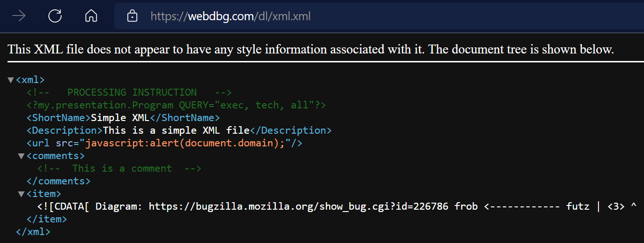View site security info via lock icon
644x243 pixels.
pyautogui.click(x=133, y=16)
